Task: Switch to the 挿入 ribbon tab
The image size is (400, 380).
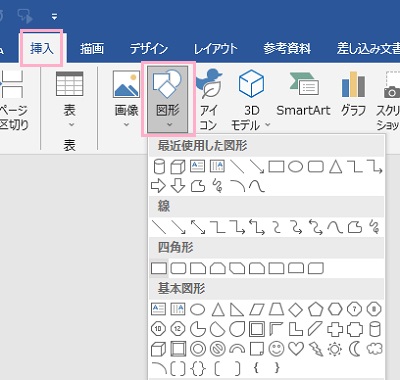Action: tap(41, 49)
